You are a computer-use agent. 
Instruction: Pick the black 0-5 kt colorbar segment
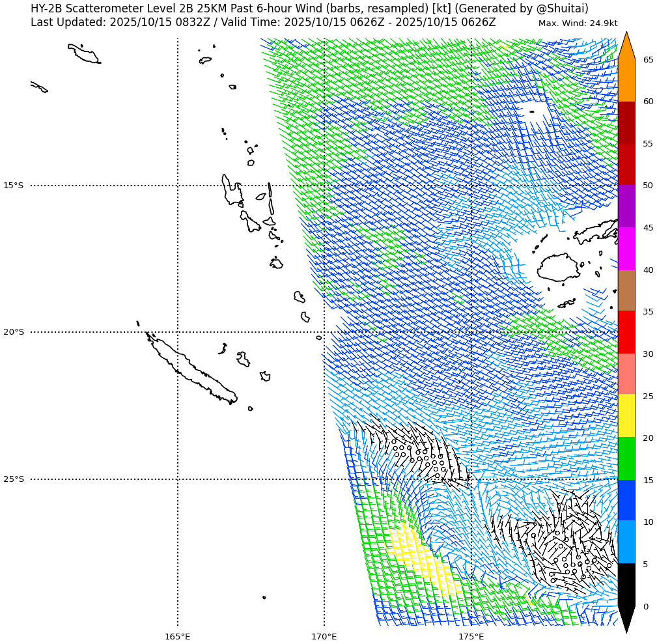point(626,585)
